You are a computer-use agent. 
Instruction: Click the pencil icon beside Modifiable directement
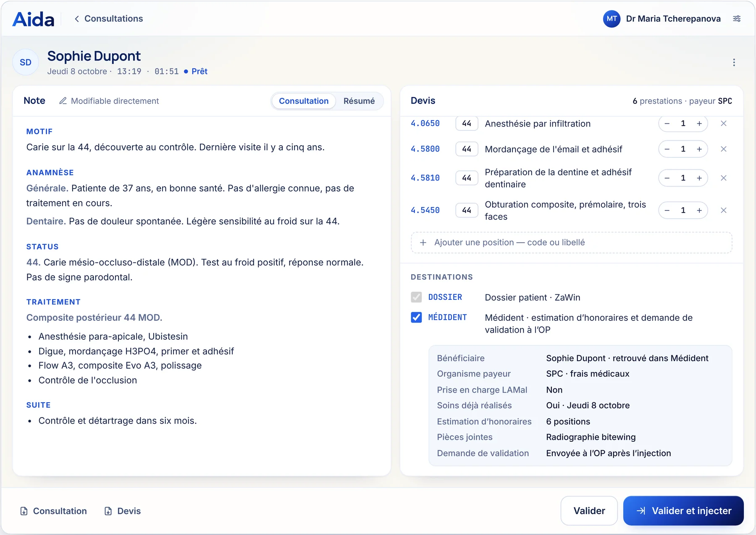(x=63, y=101)
